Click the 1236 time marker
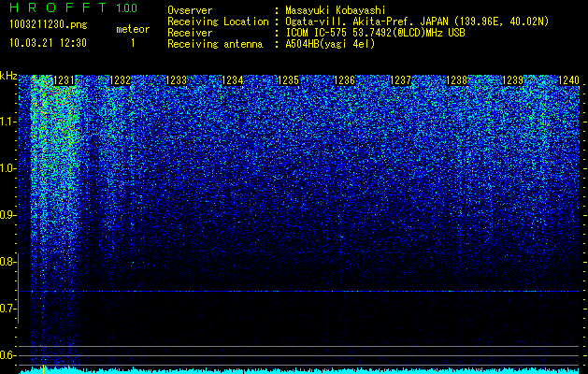This screenshot has height=374, width=588. pyautogui.click(x=345, y=80)
